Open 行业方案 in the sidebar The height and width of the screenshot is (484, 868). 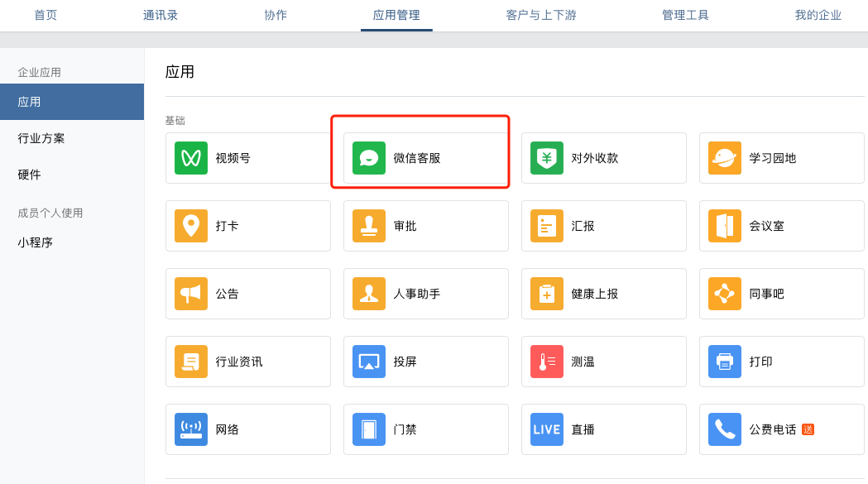click(x=41, y=138)
